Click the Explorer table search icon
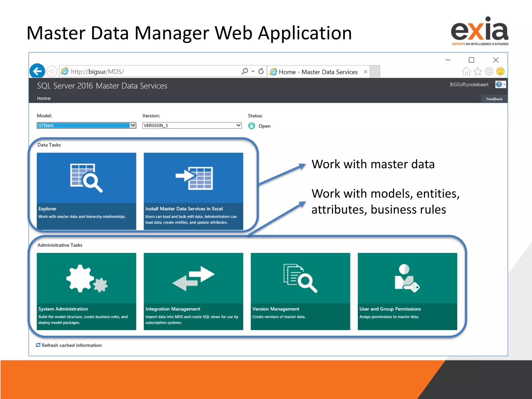Screen dimensions: 532x399 86,178
